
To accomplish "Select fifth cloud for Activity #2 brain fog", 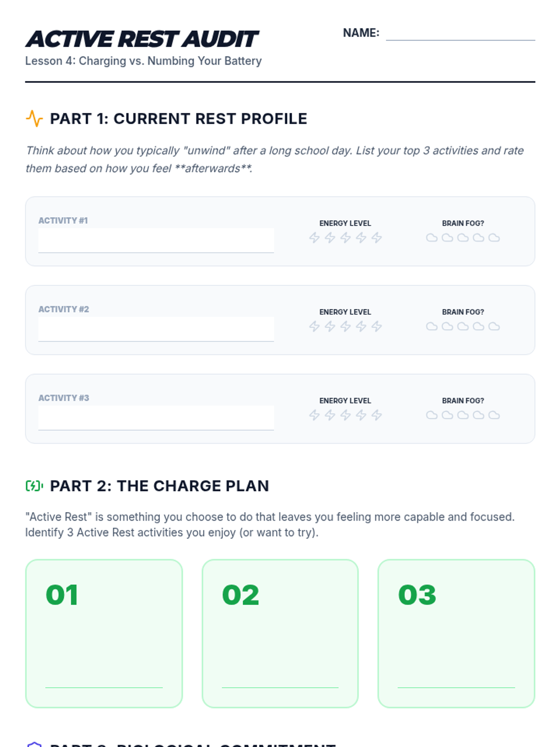I will point(494,326).
